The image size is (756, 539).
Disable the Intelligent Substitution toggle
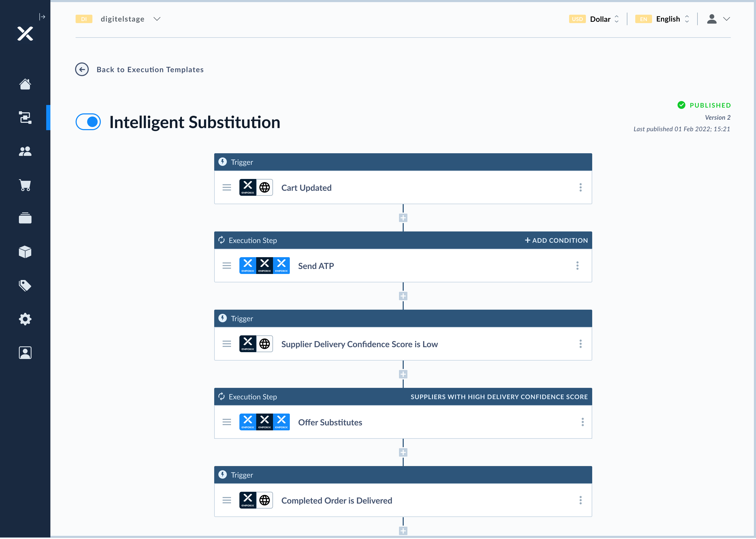[88, 122]
